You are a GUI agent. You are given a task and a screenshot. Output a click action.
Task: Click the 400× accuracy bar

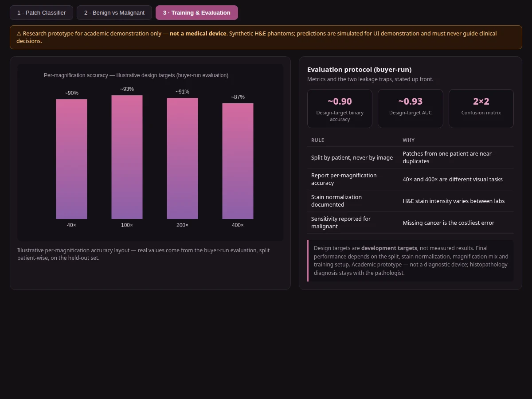[238, 161]
